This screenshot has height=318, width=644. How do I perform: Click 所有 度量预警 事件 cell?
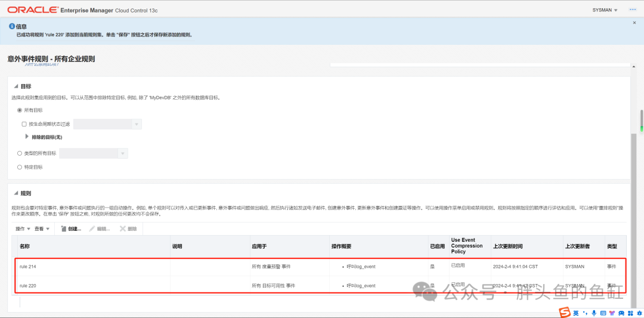click(x=271, y=267)
